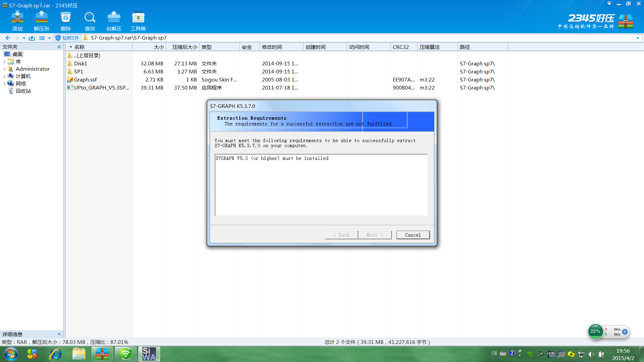The height and width of the screenshot is (362, 644).
Task: Close the 文件夹 folder side panel
Action: tap(59, 47)
